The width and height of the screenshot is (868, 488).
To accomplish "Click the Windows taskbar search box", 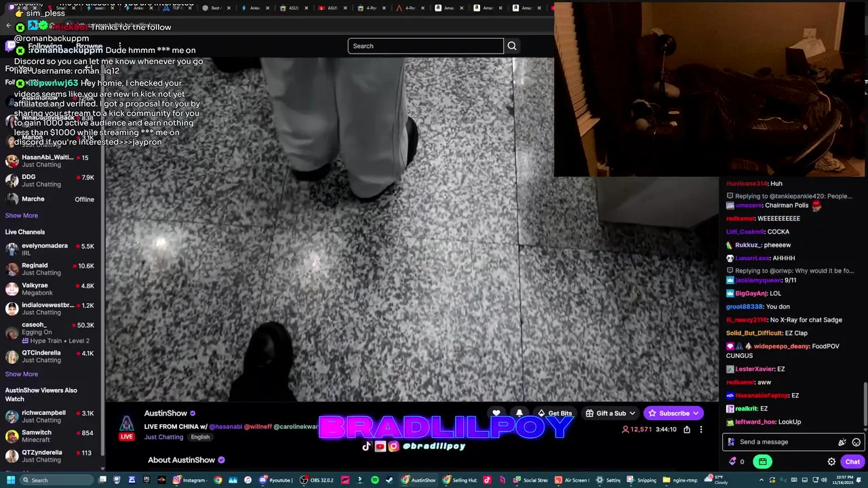I will (57, 480).
